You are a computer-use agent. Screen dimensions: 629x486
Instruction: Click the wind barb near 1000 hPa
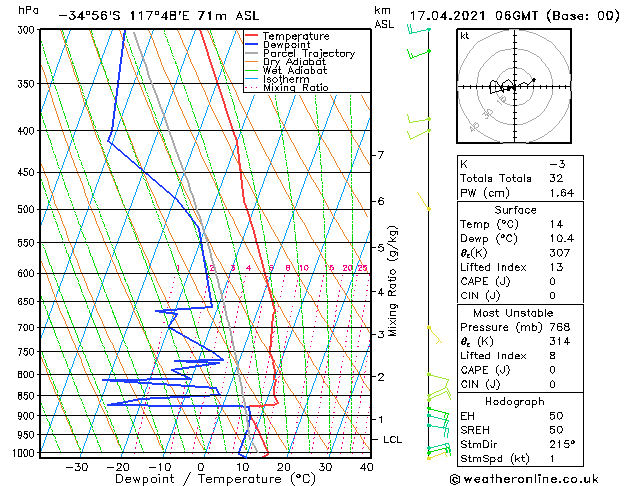coord(436,452)
